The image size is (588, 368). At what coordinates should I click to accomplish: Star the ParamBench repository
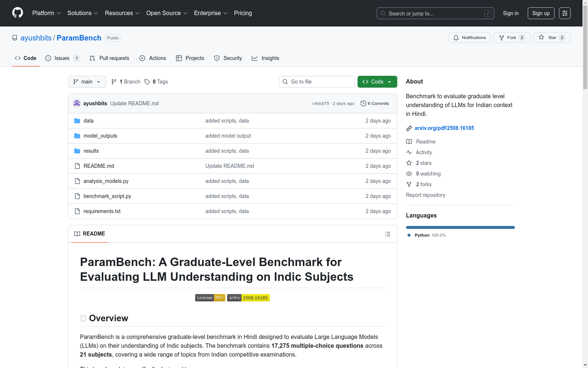pyautogui.click(x=552, y=38)
